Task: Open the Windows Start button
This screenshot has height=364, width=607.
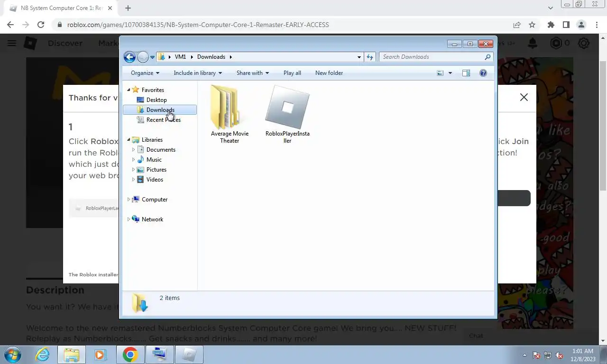Action: coord(13,355)
